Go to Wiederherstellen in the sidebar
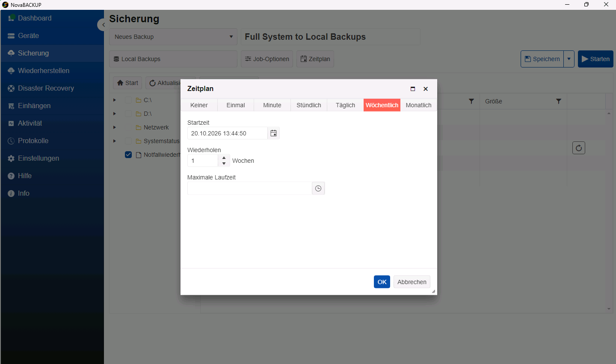 coord(52,70)
